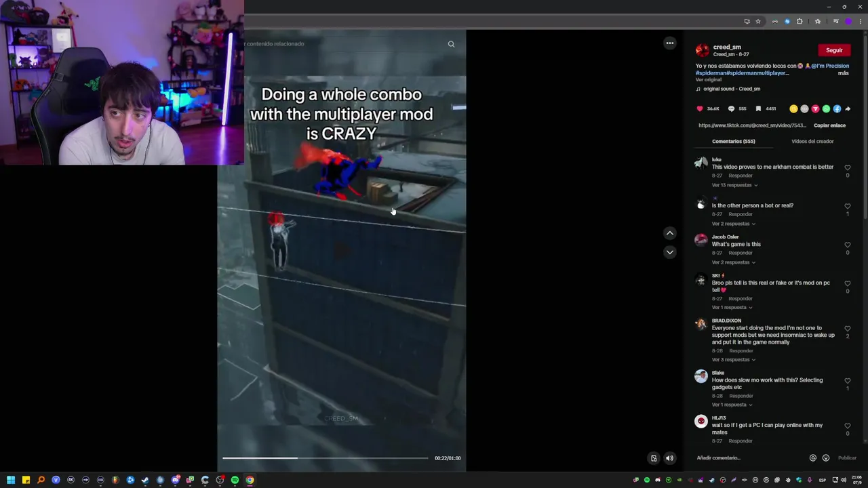Viewport: 868px width, 488px height.
Task: Click the ESP language indicator
Action: click(823, 480)
